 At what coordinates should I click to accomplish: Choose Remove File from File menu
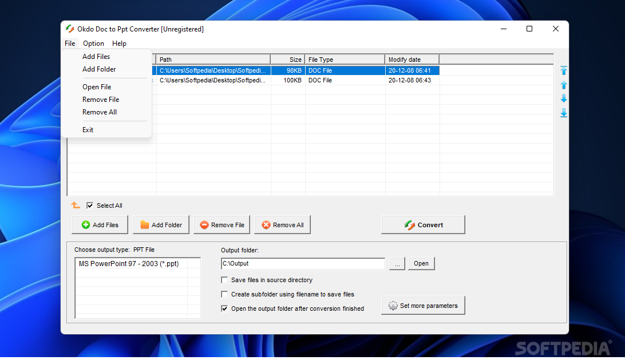pyautogui.click(x=101, y=100)
